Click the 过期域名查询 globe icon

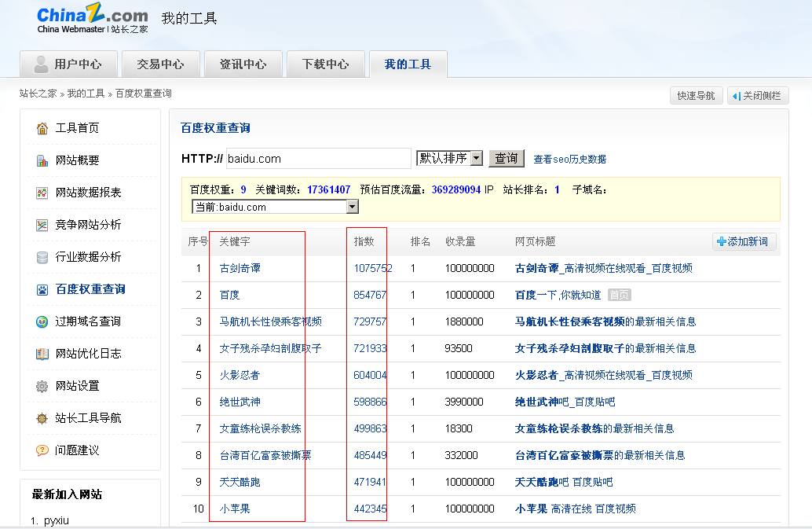(42, 321)
